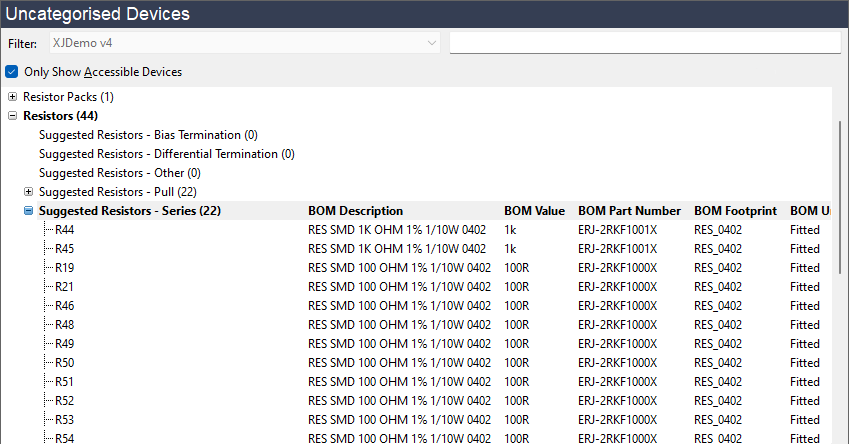Click the BOM Footprint column header
Viewport: 849px width, 444px height.
(735, 211)
